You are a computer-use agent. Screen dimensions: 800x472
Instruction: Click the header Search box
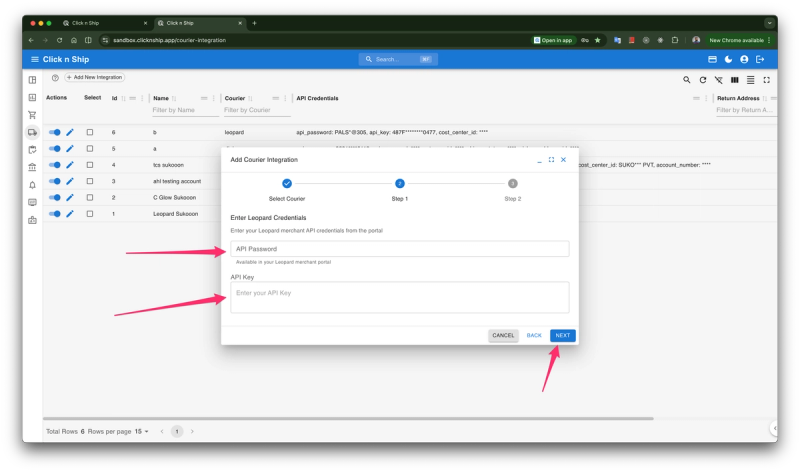coord(398,59)
